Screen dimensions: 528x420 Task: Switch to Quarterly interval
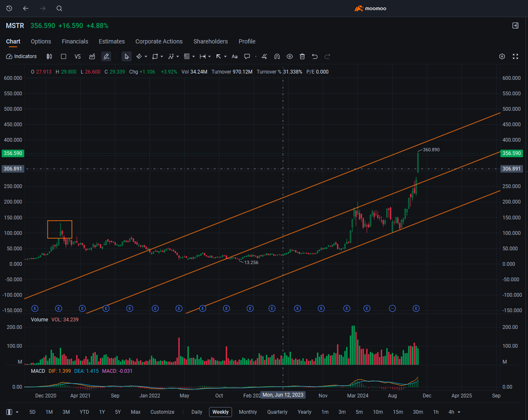pyautogui.click(x=278, y=412)
